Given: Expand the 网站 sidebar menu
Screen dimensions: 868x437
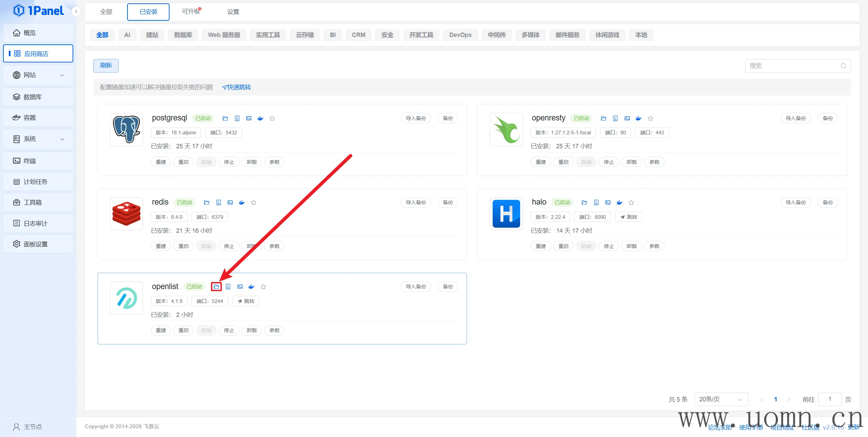Looking at the screenshot, I should [38, 75].
